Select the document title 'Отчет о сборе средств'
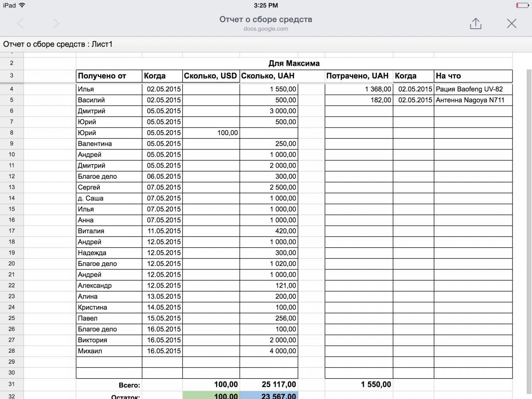This screenshot has width=532, height=399. tap(266, 19)
